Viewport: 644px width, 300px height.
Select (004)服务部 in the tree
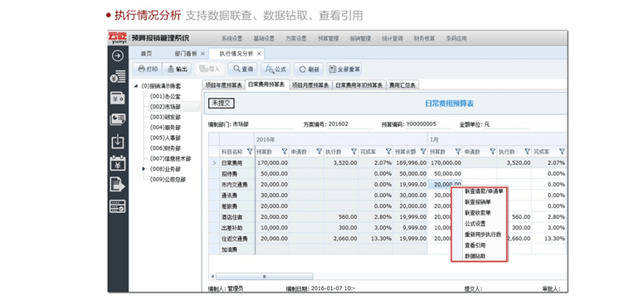click(x=165, y=128)
